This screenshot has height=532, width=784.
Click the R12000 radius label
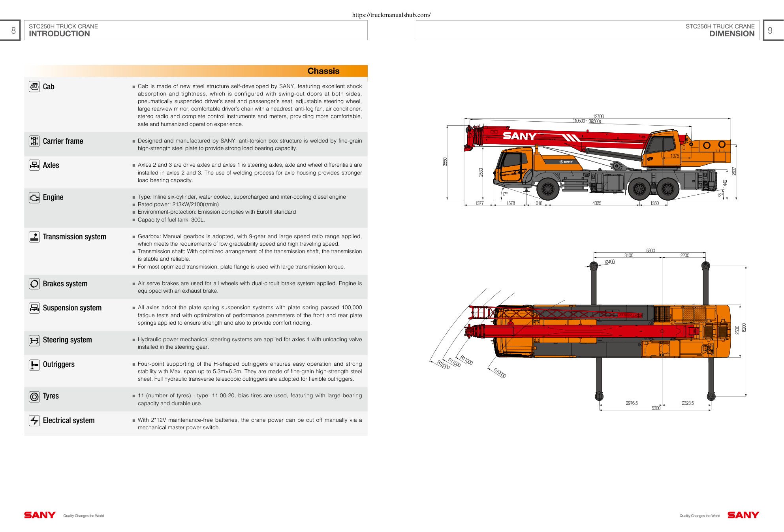(444, 365)
